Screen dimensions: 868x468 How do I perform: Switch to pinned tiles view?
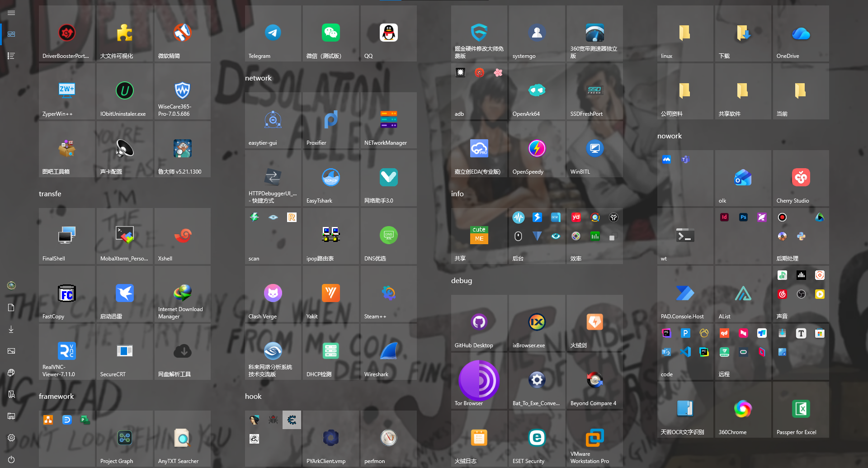click(x=11, y=34)
